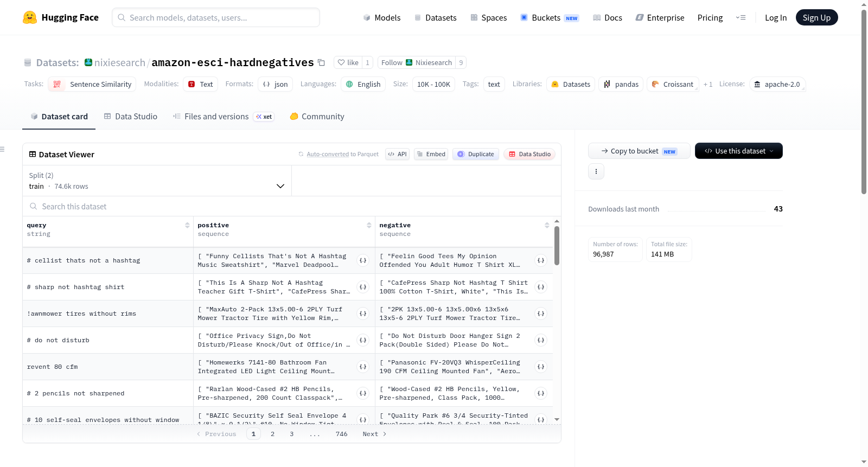This screenshot has height=467, width=868.
Task: Focus the Search this dataset field
Action: [292, 206]
